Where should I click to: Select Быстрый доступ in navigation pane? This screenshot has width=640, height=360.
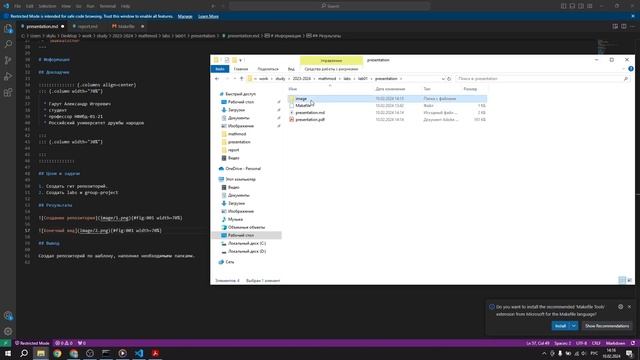coord(240,94)
